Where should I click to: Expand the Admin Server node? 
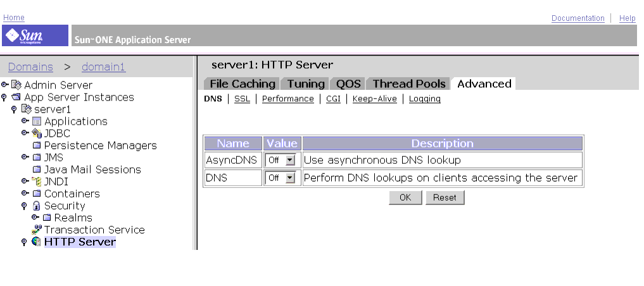4,85
